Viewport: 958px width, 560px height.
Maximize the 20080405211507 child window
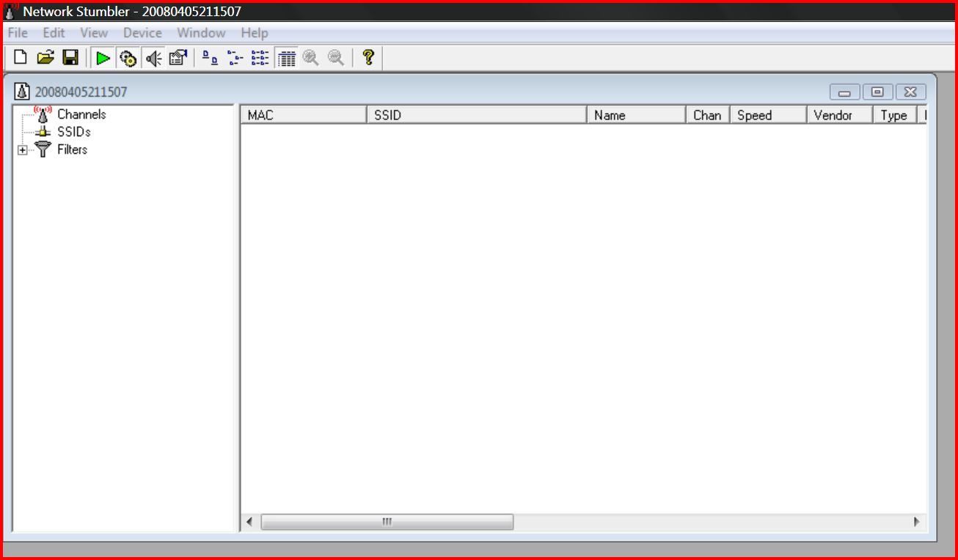877,92
